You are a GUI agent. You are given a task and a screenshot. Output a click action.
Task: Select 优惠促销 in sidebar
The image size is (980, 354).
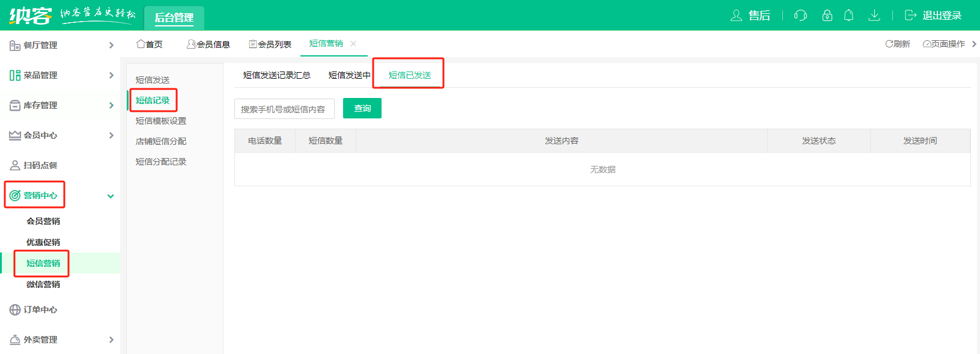(43, 242)
